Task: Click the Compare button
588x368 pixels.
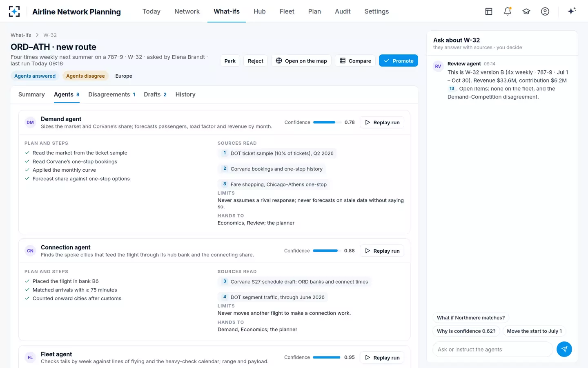Action: tap(355, 61)
